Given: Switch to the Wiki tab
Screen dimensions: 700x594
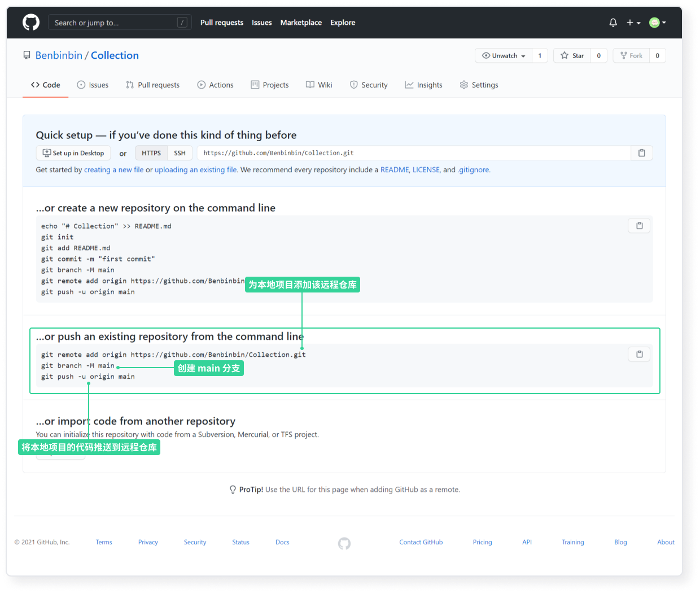Looking at the screenshot, I should point(319,85).
